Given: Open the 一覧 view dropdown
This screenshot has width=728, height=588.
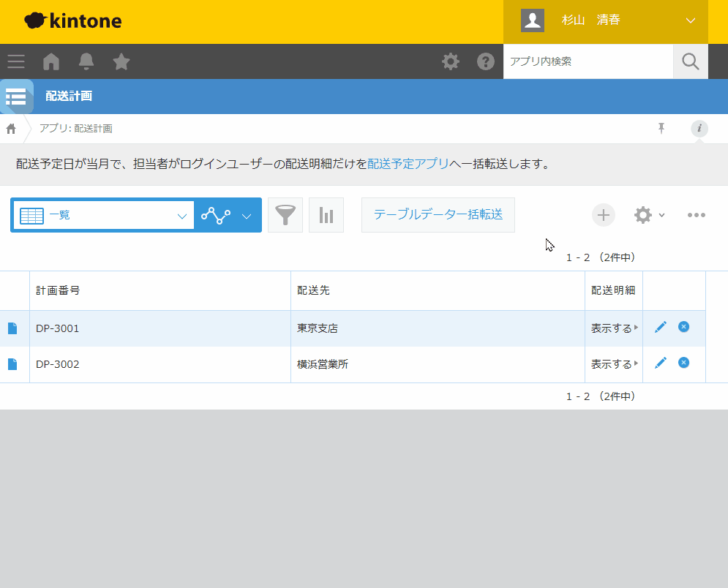Looking at the screenshot, I should click(104, 215).
